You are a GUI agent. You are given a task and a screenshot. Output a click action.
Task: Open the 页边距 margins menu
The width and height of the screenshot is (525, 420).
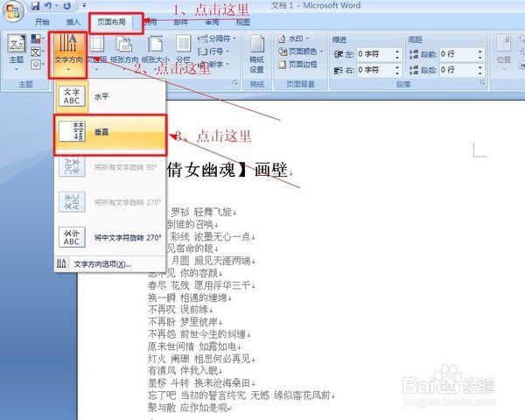click(x=97, y=53)
